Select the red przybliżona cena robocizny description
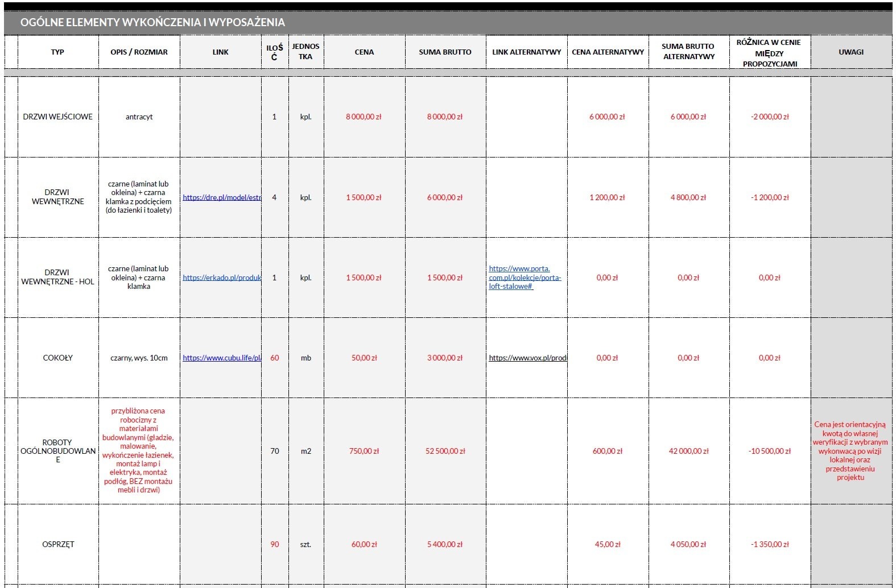The height and width of the screenshot is (588, 896). 139,450
